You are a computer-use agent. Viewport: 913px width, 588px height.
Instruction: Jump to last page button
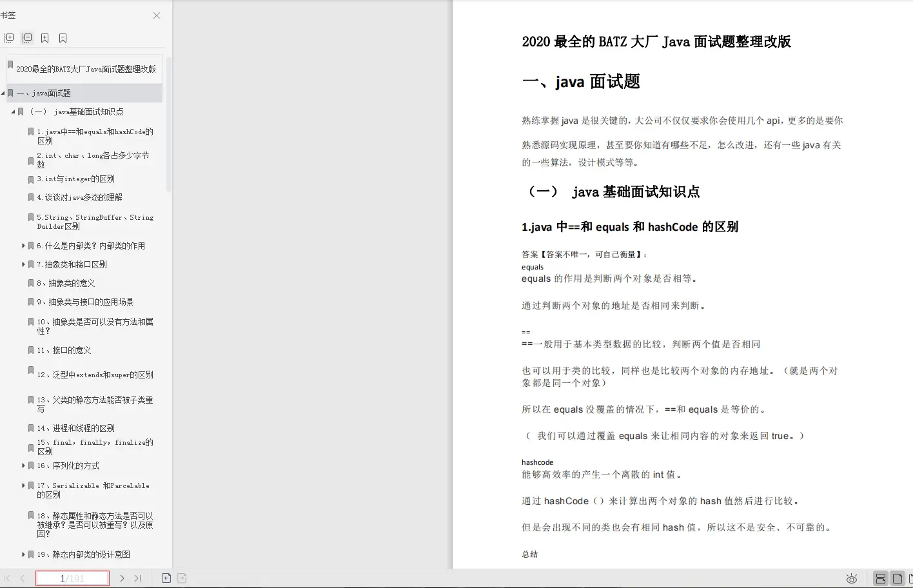tap(137, 578)
